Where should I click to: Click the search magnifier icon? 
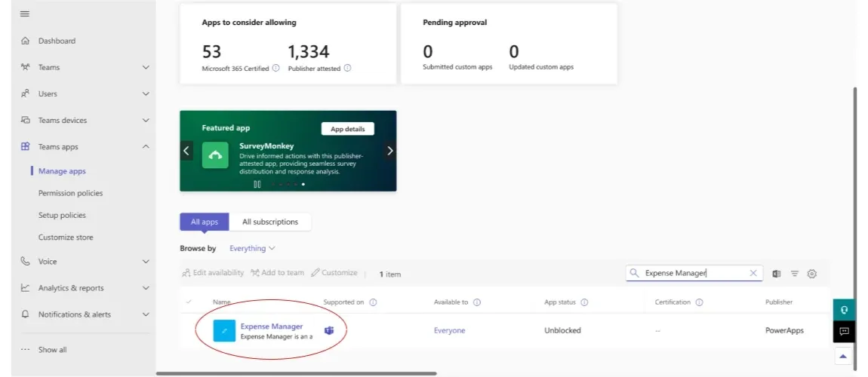point(634,273)
